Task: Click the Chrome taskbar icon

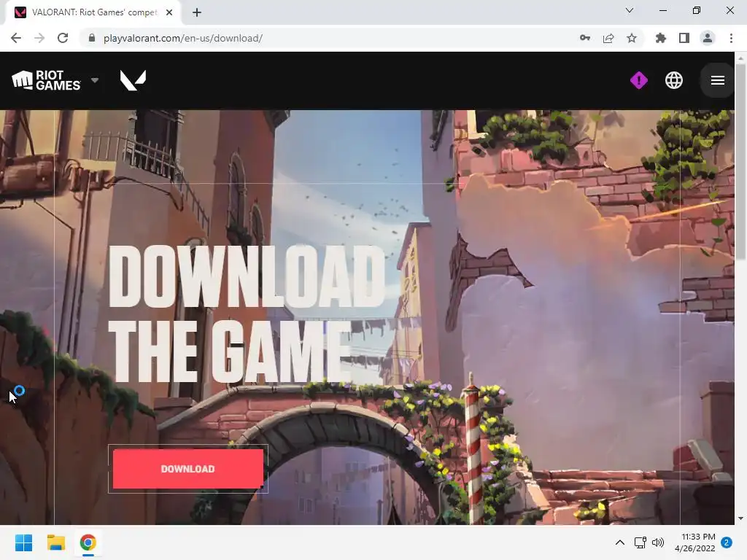Action: click(x=88, y=542)
